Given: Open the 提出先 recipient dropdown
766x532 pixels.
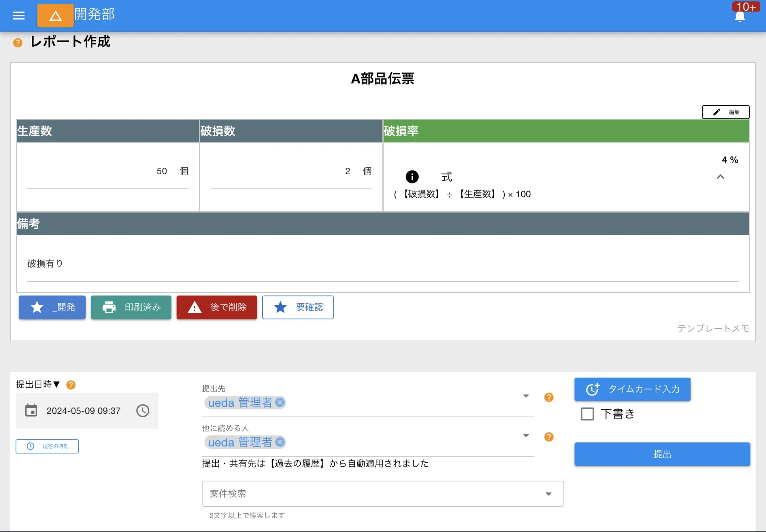Looking at the screenshot, I should (x=526, y=396).
